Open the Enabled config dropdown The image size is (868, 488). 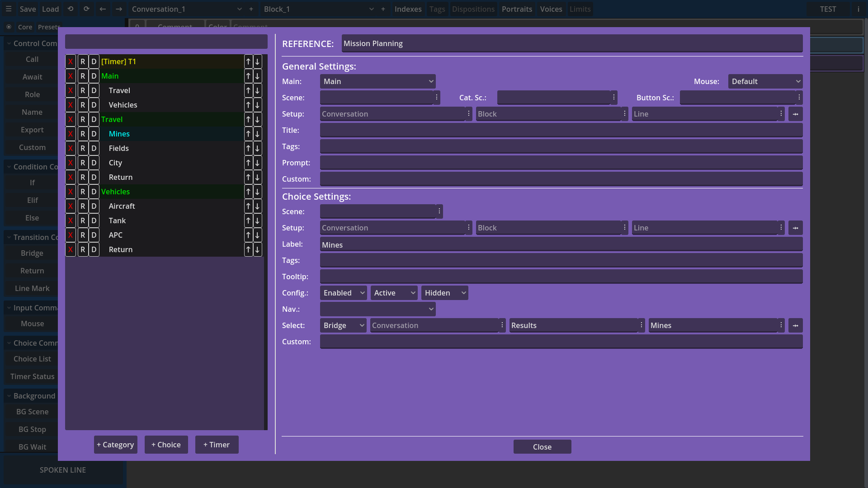(344, 293)
